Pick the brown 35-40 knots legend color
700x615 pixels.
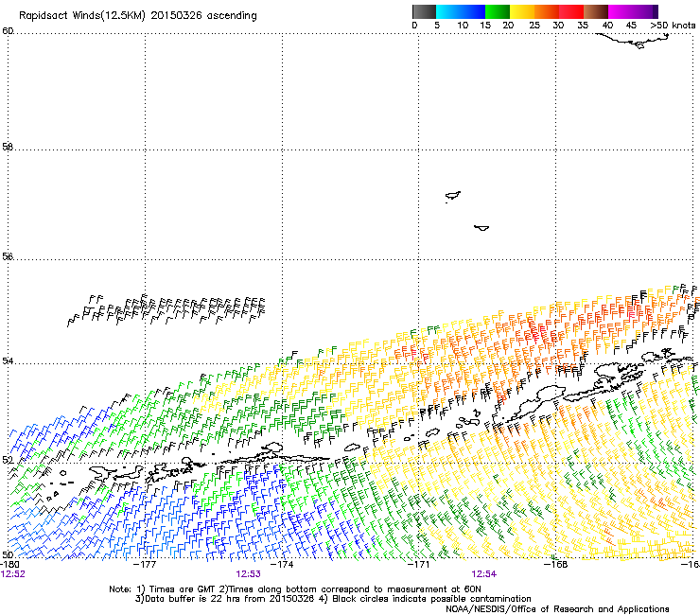(x=596, y=11)
